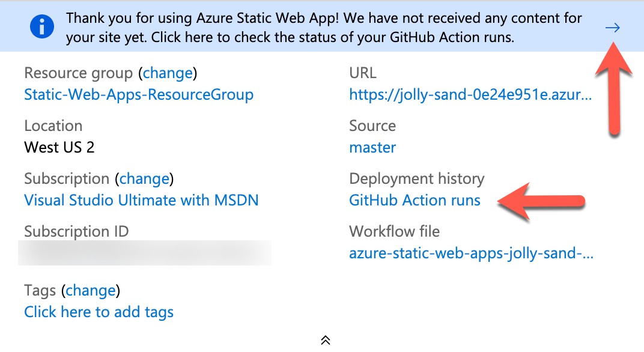Click the blue information icon in the banner
The image size is (644, 352).
pyautogui.click(x=41, y=26)
